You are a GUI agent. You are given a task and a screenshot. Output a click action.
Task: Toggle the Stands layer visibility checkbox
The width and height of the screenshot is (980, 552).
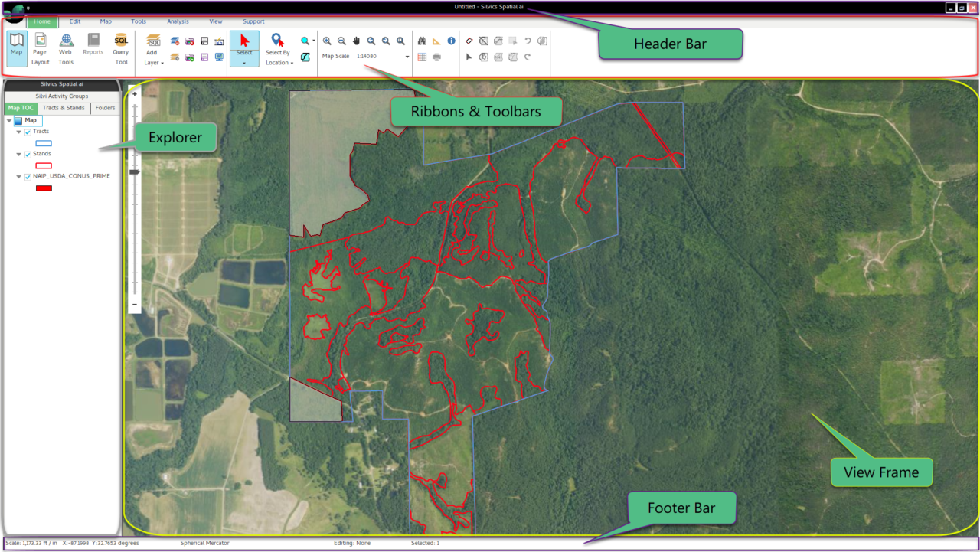point(28,154)
